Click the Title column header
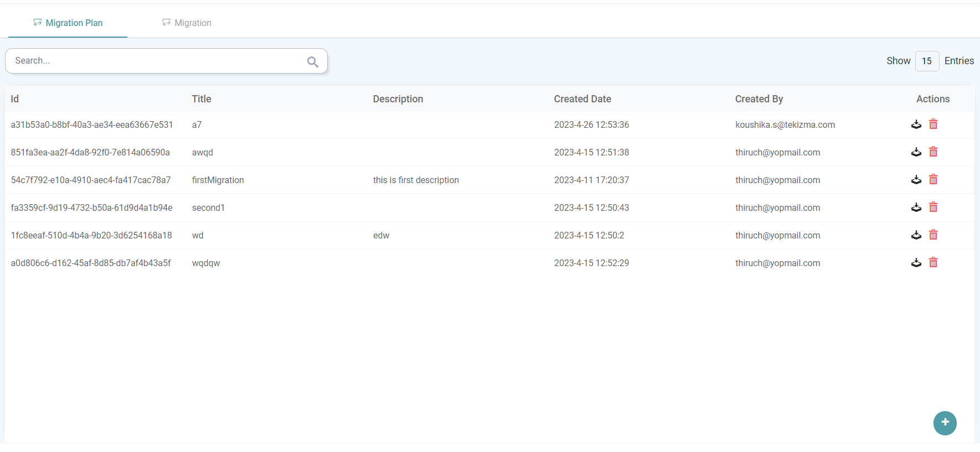 click(202, 99)
